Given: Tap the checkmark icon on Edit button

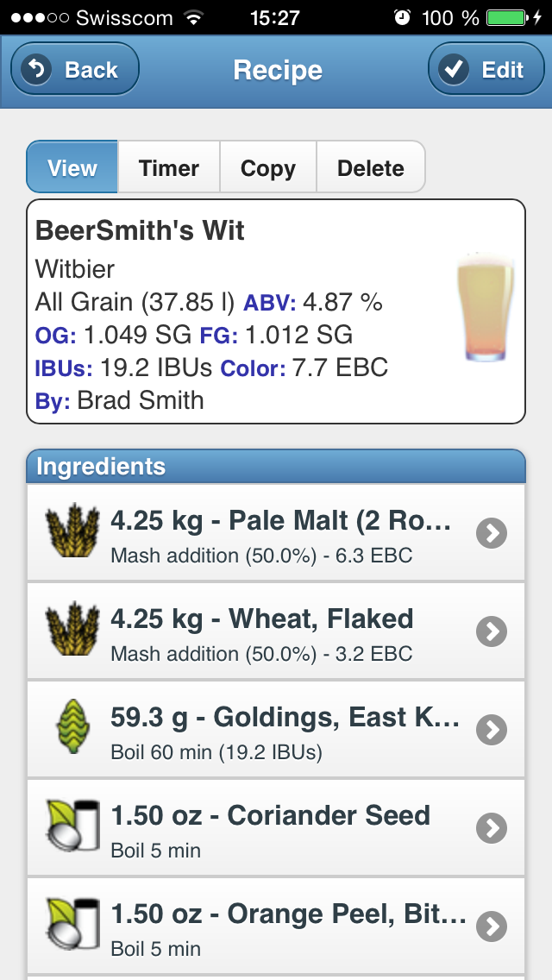Looking at the screenshot, I should pyautogui.click(x=454, y=69).
